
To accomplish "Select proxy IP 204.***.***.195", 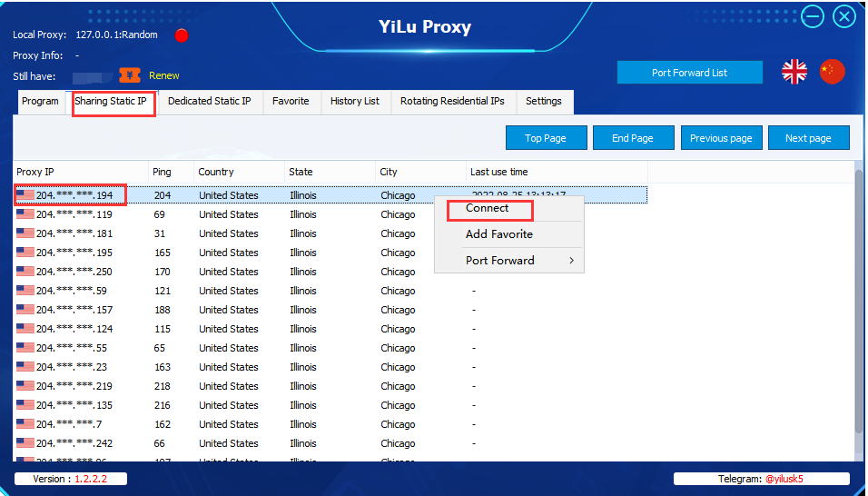I will [x=74, y=253].
